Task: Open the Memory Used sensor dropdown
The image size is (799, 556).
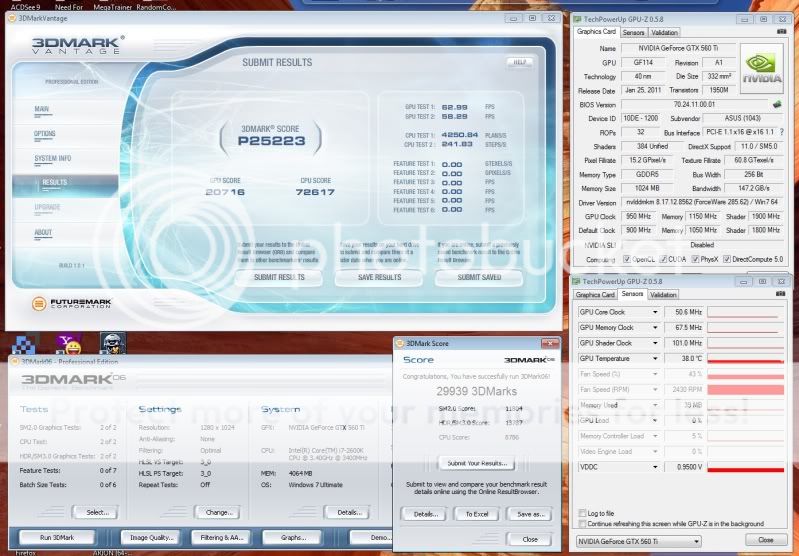Action: [x=655, y=405]
